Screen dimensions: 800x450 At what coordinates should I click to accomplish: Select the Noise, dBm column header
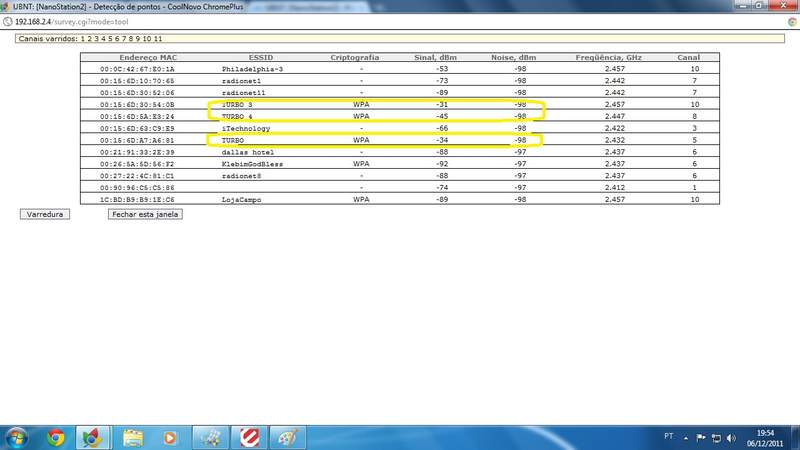513,58
